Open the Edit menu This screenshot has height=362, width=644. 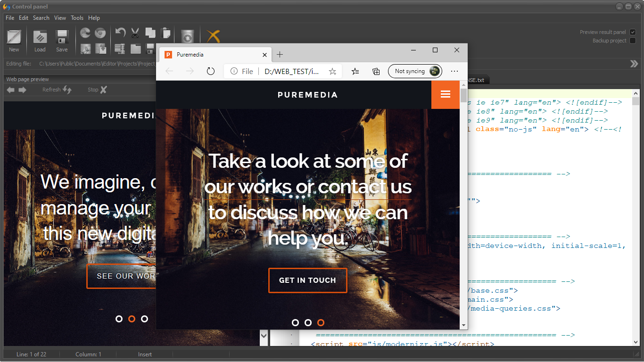tap(24, 18)
